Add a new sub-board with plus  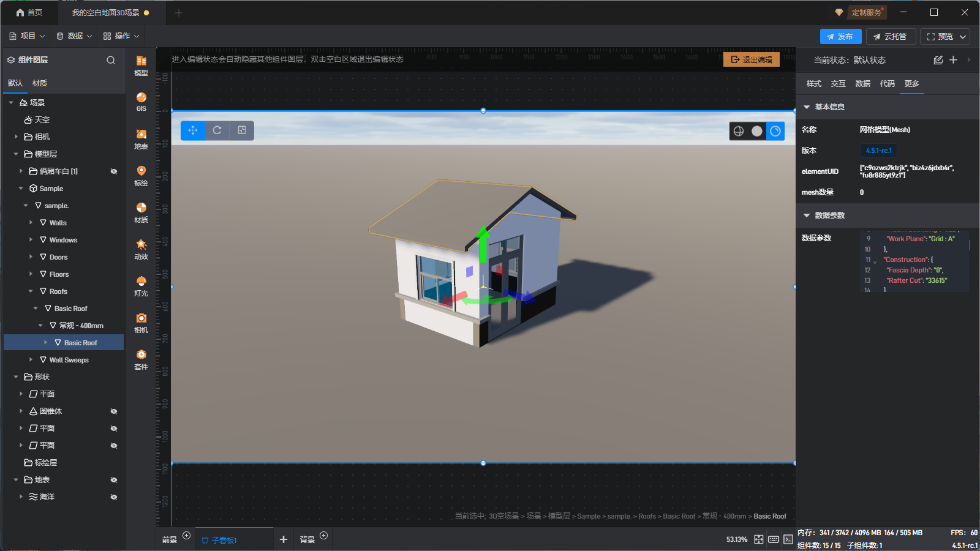(x=284, y=539)
